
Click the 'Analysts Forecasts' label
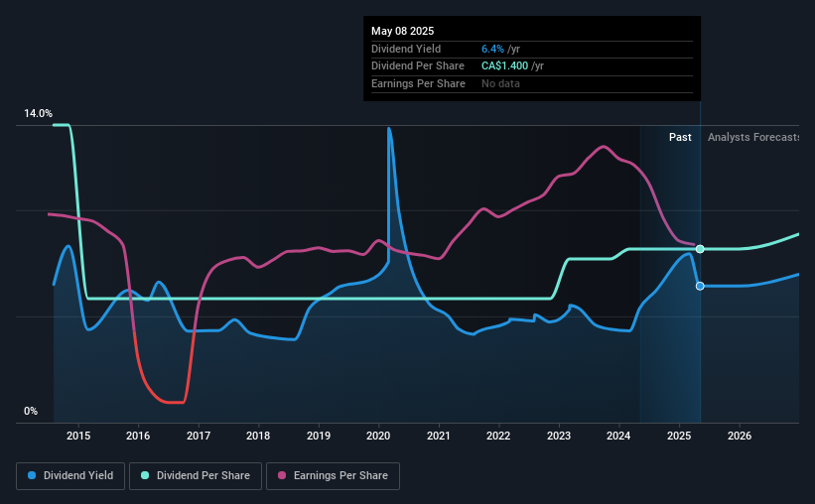[753, 137]
